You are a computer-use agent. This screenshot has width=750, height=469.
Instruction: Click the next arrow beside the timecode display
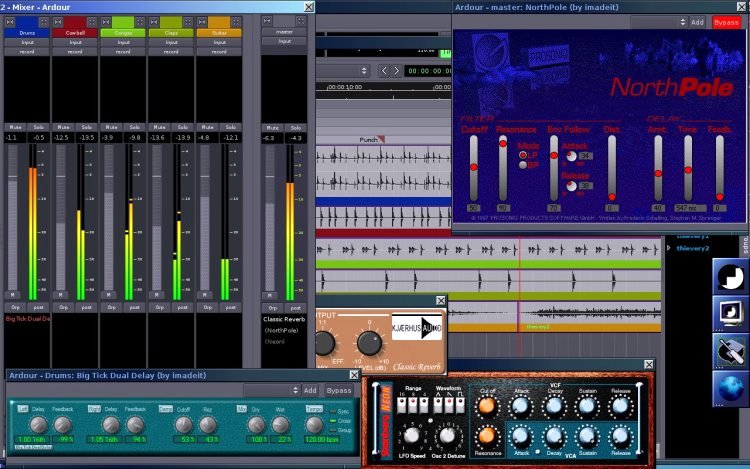(x=397, y=71)
